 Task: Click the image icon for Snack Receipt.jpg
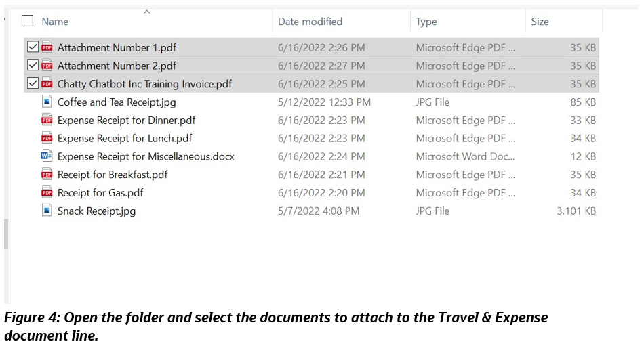pyautogui.click(x=47, y=211)
